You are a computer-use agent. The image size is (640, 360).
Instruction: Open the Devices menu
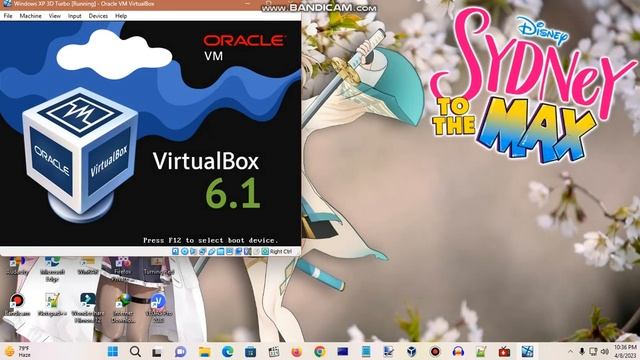98,16
